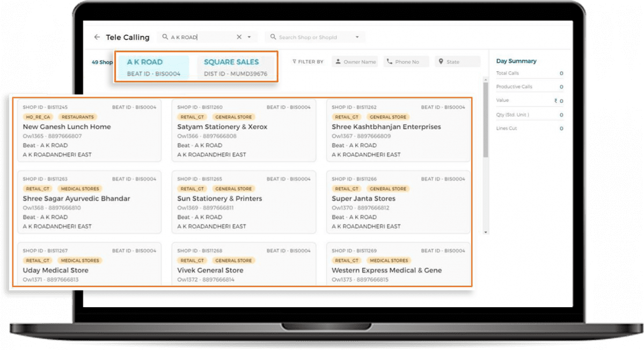644x350 pixels.
Task: Open the Filter By funnel icon
Action: click(x=296, y=62)
